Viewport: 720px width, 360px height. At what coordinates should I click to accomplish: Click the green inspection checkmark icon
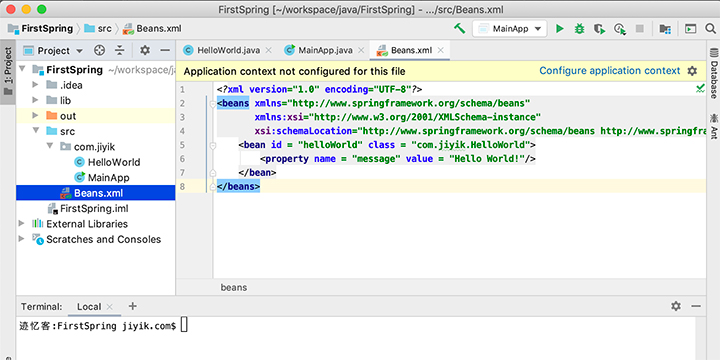tap(700, 89)
